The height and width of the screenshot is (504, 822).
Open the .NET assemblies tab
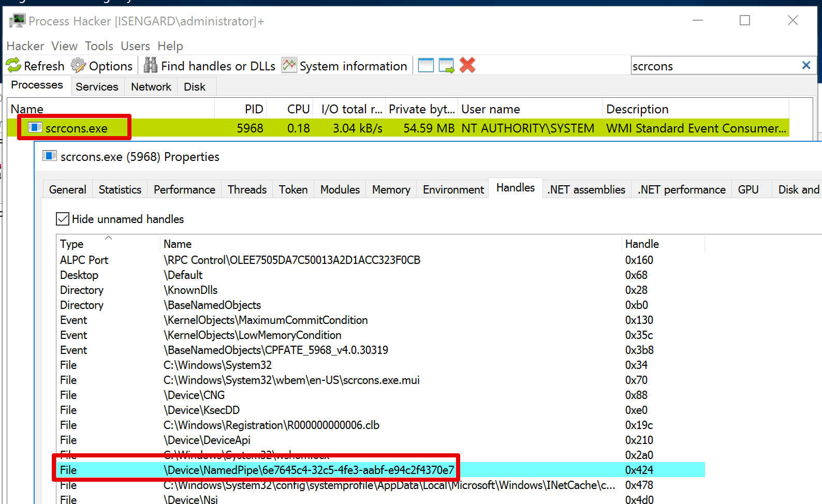coord(586,190)
